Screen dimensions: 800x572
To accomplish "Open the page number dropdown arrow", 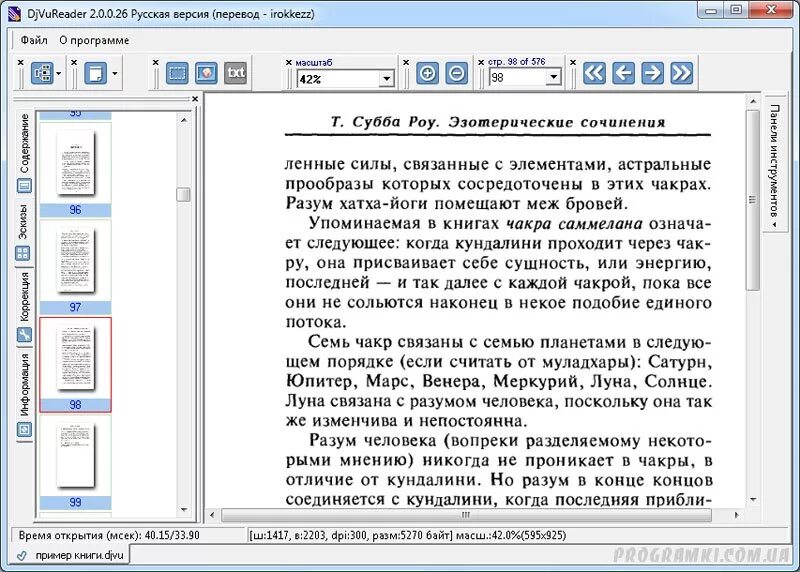I will 554,78.
